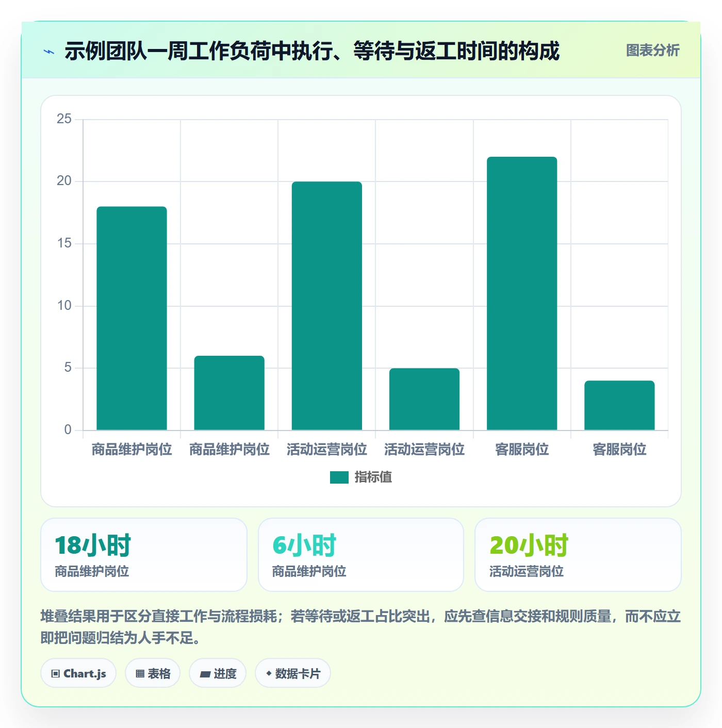Open the 20小时 活动运营岗位 card
The width and height of the screenshot is (722, 728).
578,555
